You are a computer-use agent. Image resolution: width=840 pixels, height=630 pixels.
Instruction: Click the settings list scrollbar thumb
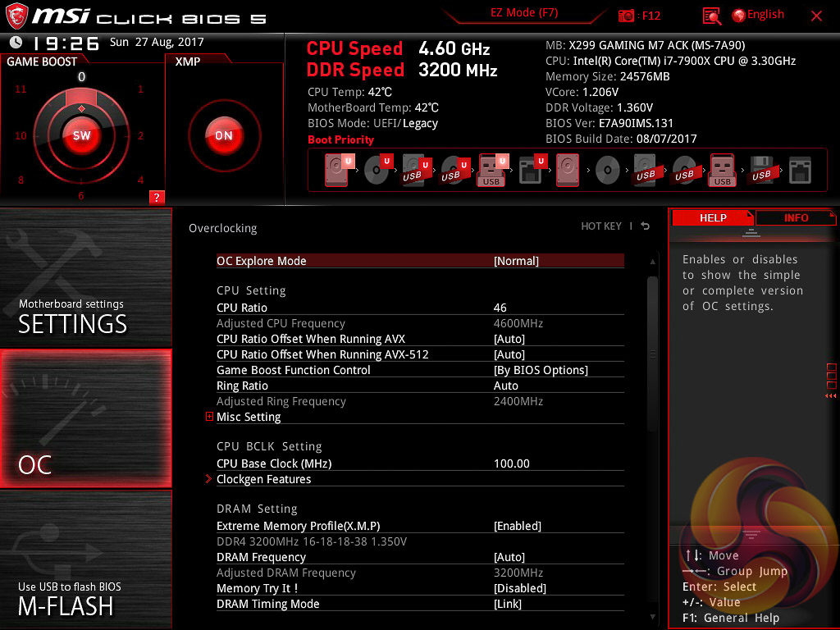pos(652,354)
